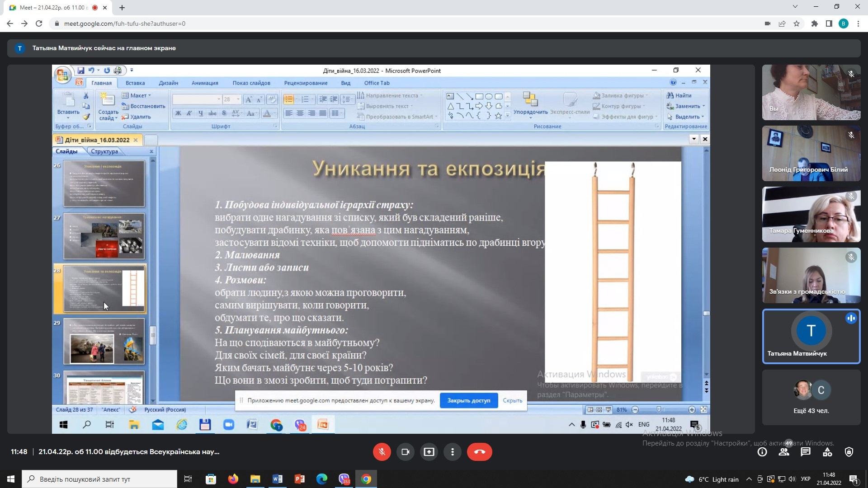Show hidden icons in system tray
Image resolution: width=868 pixels, height=488 pixels.
(x=749, y=479)
